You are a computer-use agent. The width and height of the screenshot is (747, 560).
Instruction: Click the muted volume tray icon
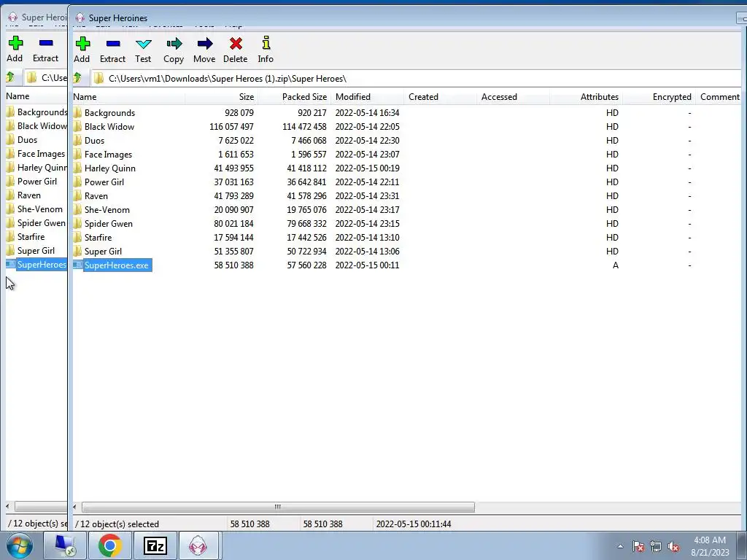[673, 546]
